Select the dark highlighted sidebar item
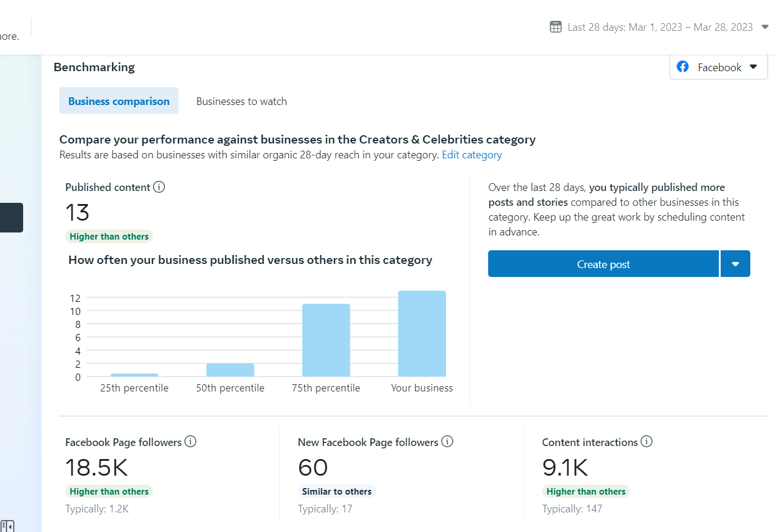The width and height of the screenshot is (777, 532). [11, 218]
